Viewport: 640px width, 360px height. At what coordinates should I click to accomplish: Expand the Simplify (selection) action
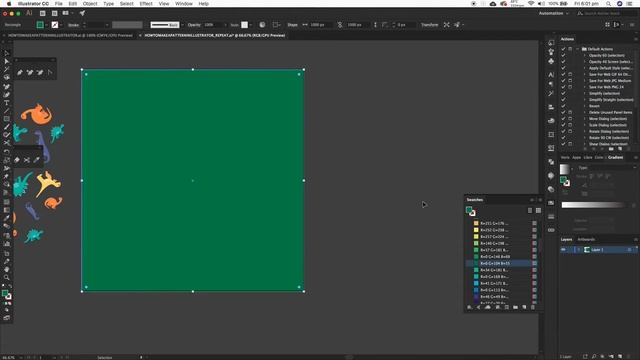(584, 93)
